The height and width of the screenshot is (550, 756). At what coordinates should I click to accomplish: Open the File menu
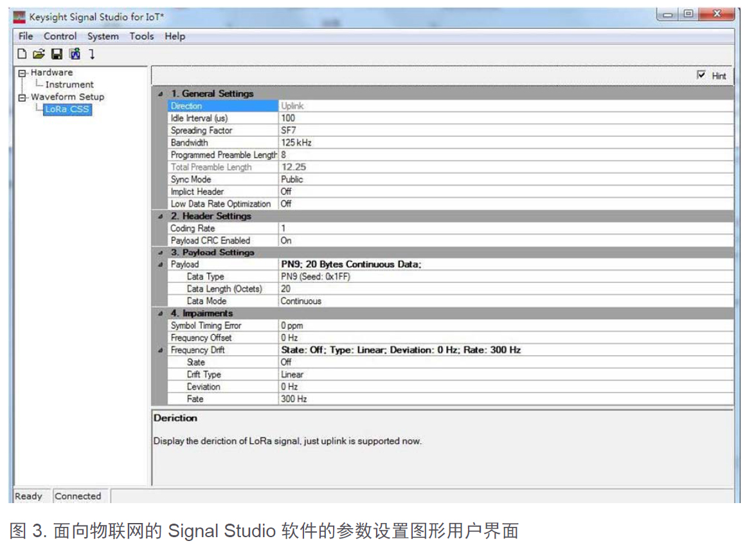(x=26, y=36)
